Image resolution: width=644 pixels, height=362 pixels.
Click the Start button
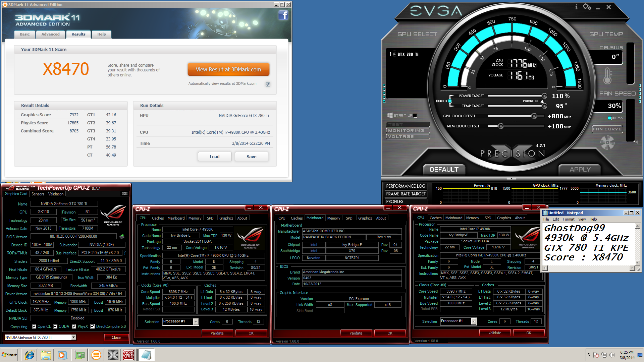(x=9, y=355)
